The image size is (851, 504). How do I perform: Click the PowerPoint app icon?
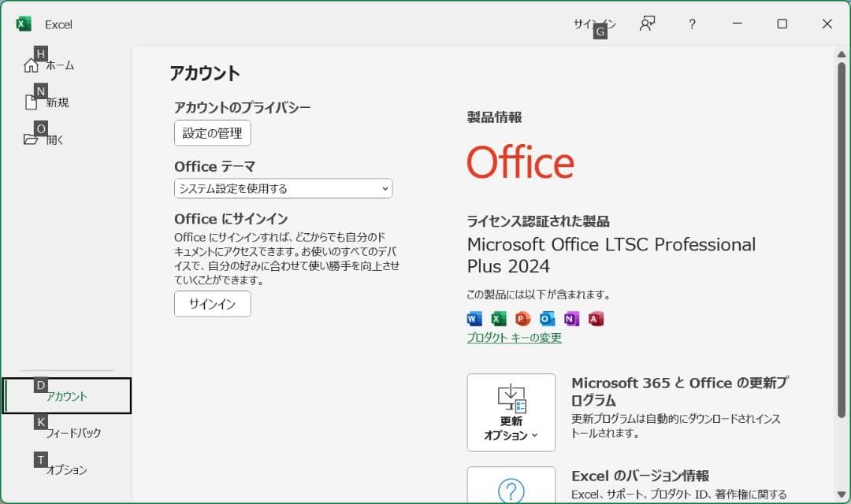pos(522,318)
